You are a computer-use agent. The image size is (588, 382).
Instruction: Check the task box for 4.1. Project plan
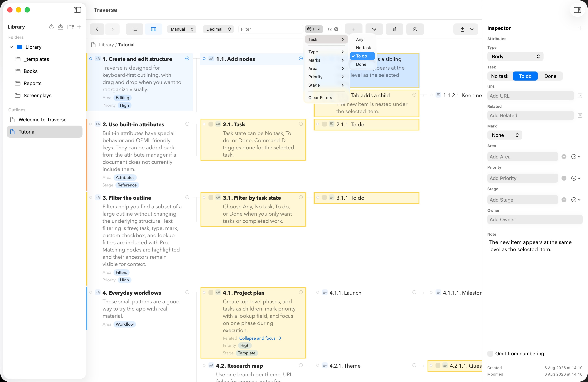(211, 292)
